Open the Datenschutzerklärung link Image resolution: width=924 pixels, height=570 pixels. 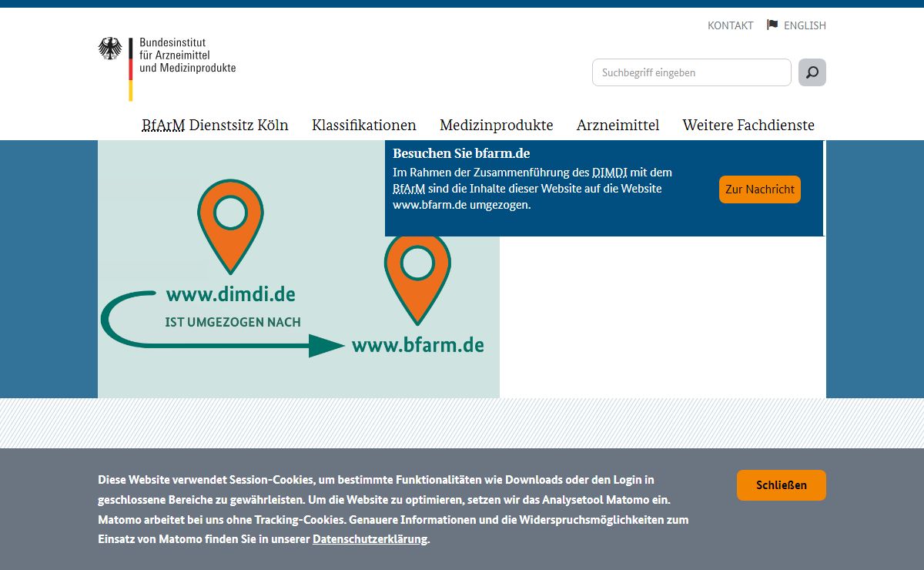370,539
